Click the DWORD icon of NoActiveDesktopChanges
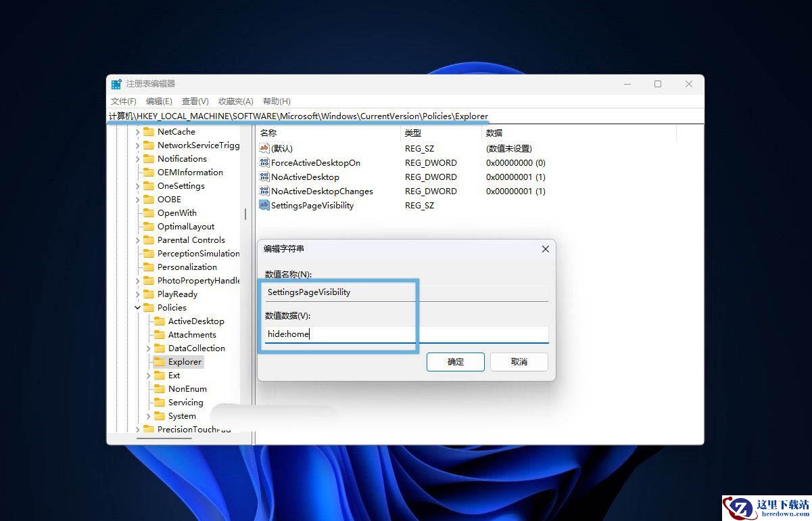812x521 pixels. click(x=264, y=191)
